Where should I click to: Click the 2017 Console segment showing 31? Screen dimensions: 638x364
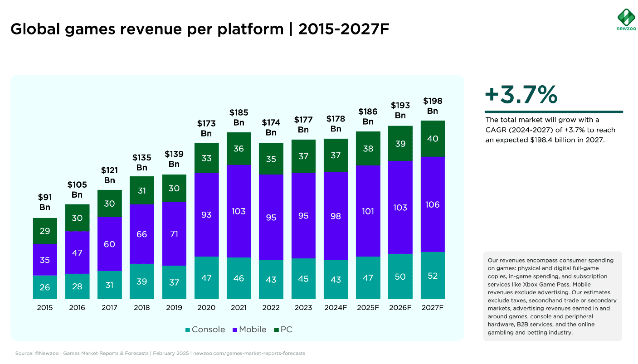pos(109,285)
